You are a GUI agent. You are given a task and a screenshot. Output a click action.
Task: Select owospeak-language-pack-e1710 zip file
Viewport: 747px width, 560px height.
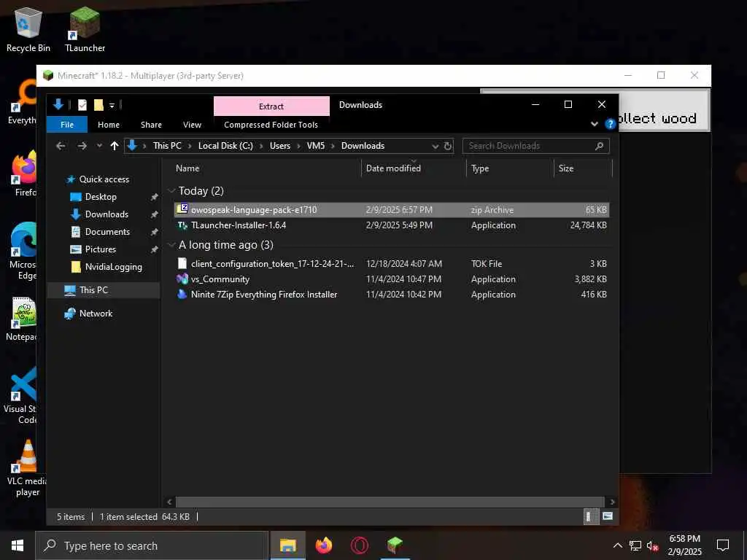(392, 209)
